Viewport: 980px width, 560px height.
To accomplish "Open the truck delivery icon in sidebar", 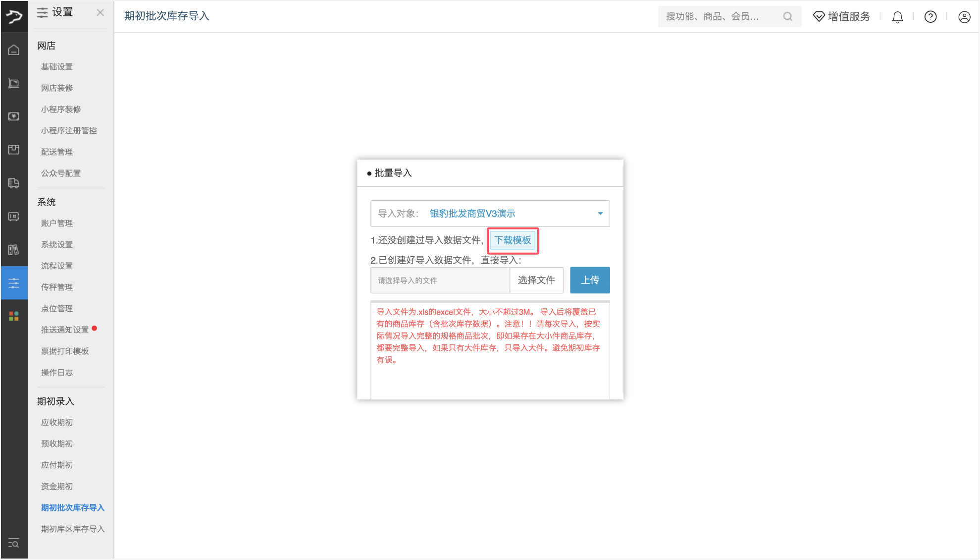I will (14, 183).
